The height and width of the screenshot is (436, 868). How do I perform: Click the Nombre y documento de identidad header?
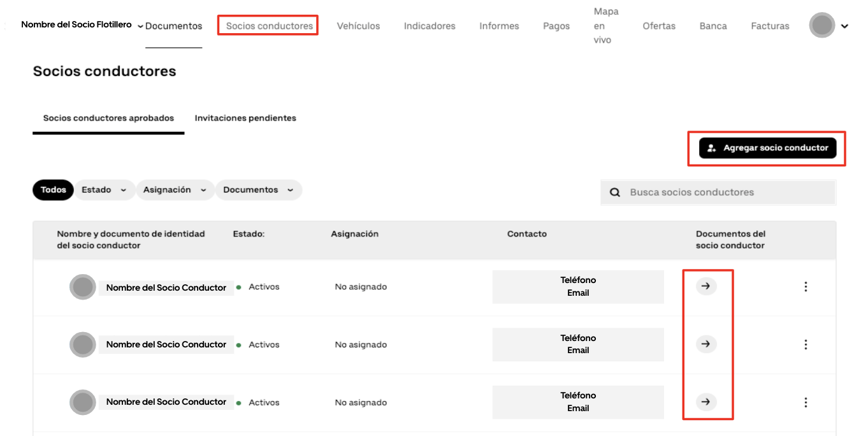click(131, 240)
